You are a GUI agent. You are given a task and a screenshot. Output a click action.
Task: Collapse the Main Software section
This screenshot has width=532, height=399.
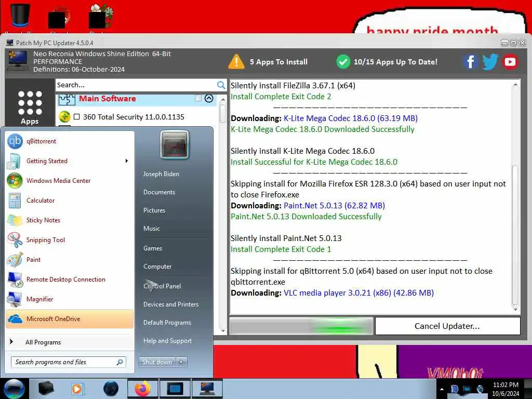click(209, 98)
